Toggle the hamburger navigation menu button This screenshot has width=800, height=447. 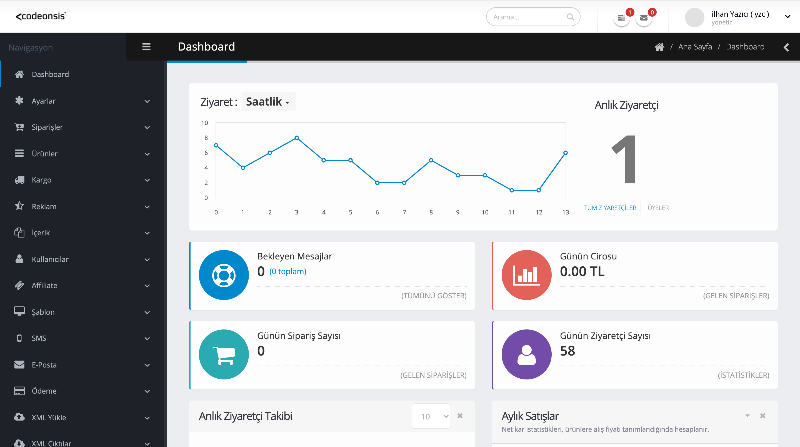tap(146, 47)
